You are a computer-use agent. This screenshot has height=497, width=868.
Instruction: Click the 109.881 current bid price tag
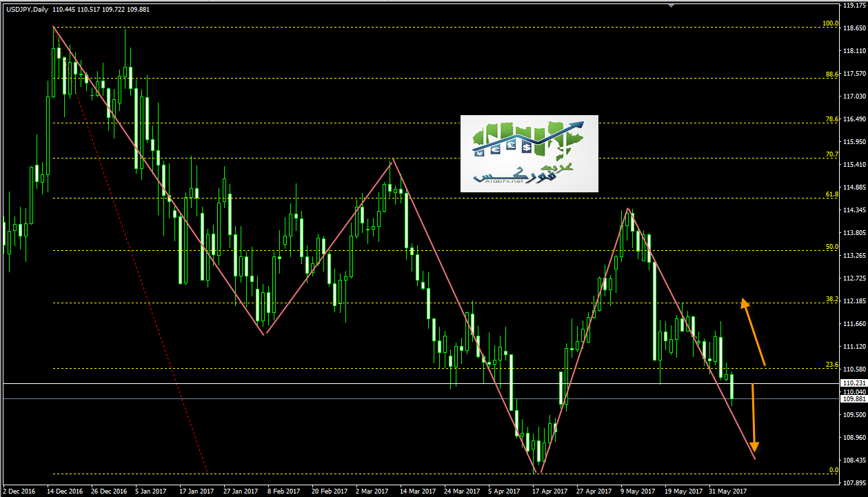[x=855, y=399]
